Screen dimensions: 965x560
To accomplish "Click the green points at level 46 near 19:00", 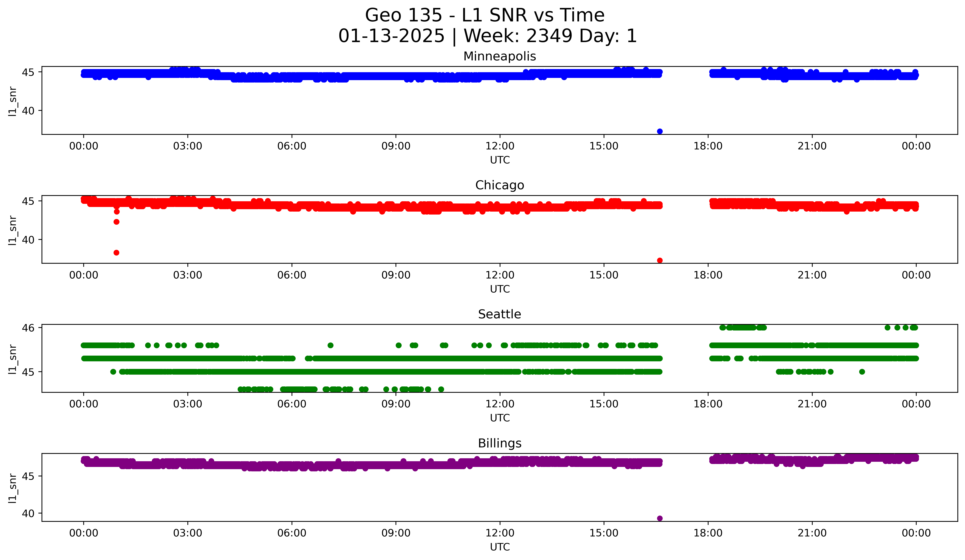I will point(743,327).
